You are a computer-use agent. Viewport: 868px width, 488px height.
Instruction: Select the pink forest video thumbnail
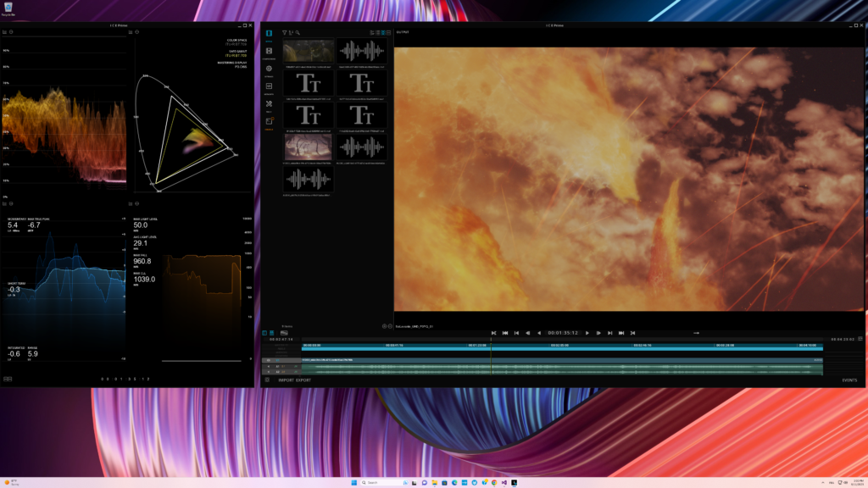point(309,147)
